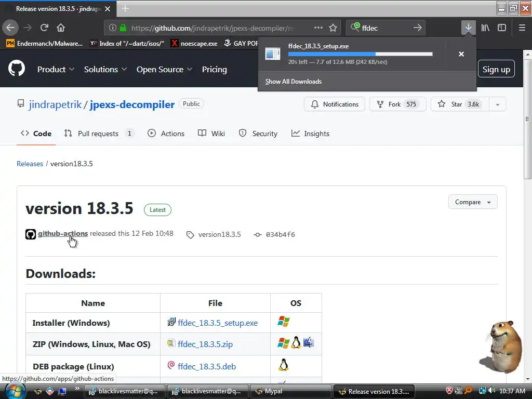Click Show All Downloads
Viewport: 532px width, 399px height.
point(294,82)
